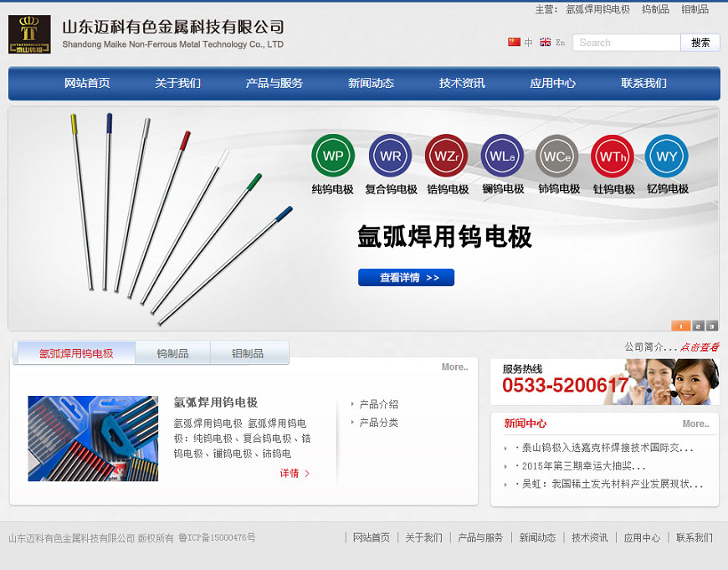The height and width of the screenshot is (570, 728).
Task: Click the 查看详情 >> banner button
Action: tap(406, 277)
